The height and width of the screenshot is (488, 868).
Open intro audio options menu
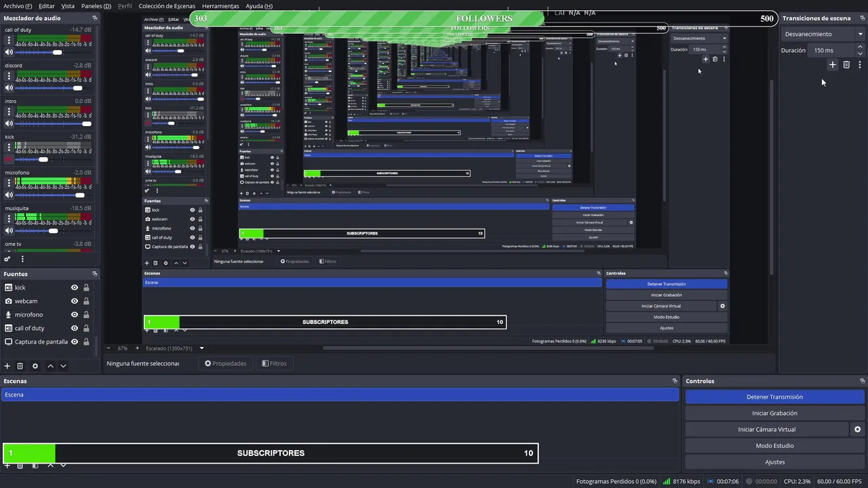click(9, 111)
